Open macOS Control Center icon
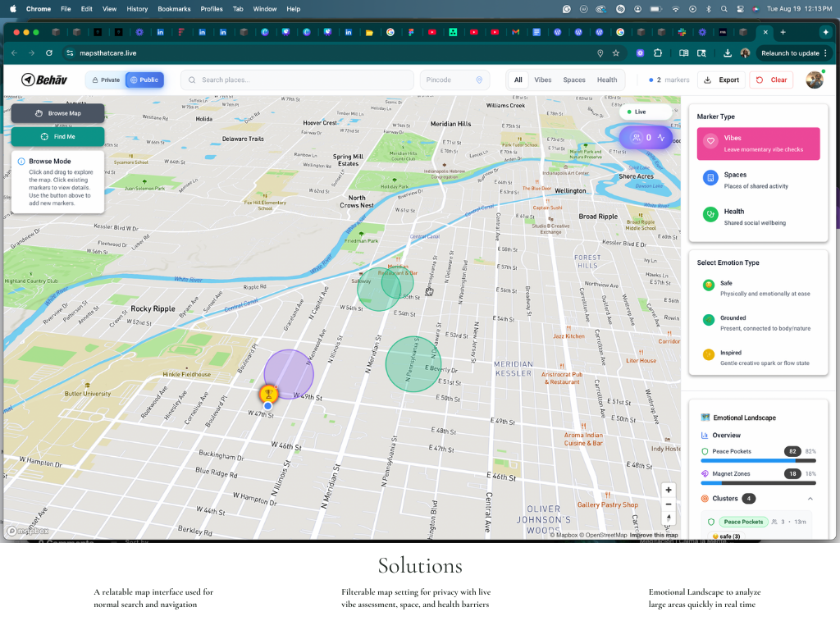Image resolution: width=840 pixels, height=630 pixels. [740, 8]
